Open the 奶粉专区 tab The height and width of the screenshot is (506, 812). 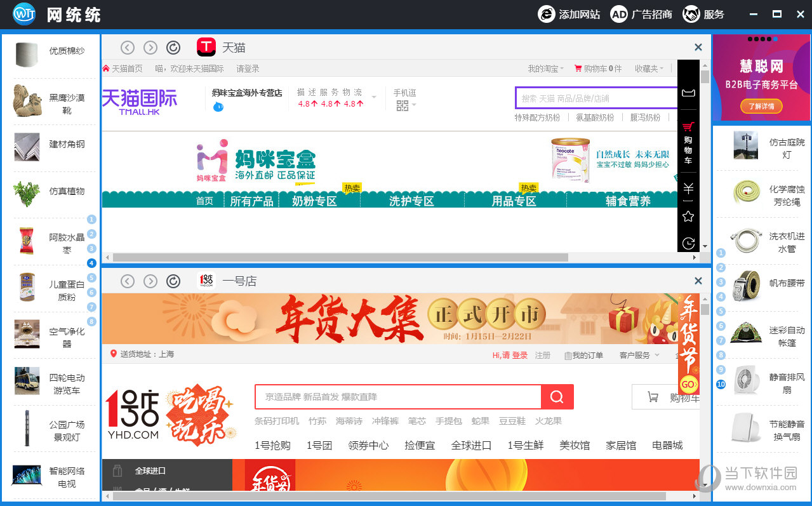pyautogui.click(x=314, y=201)
